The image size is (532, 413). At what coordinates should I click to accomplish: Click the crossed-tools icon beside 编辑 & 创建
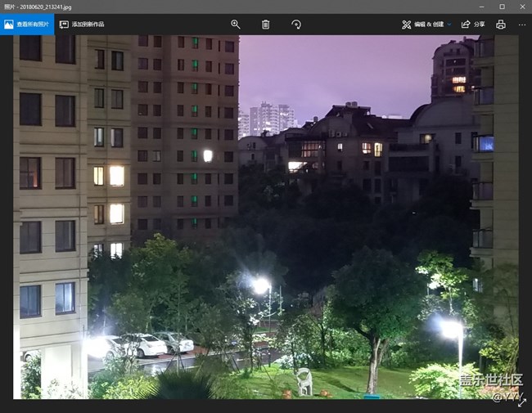click(406, 25)
